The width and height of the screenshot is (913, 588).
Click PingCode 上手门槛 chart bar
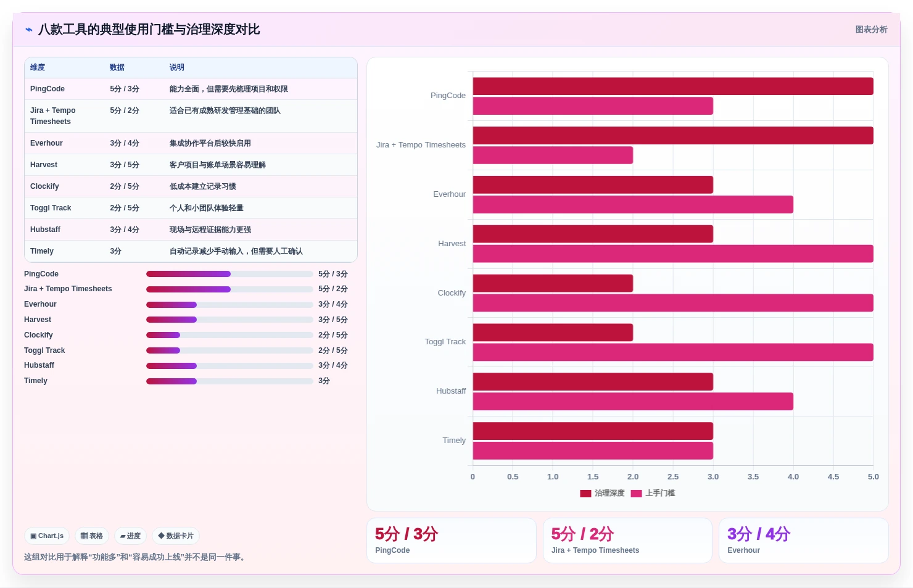pos(593,106)
